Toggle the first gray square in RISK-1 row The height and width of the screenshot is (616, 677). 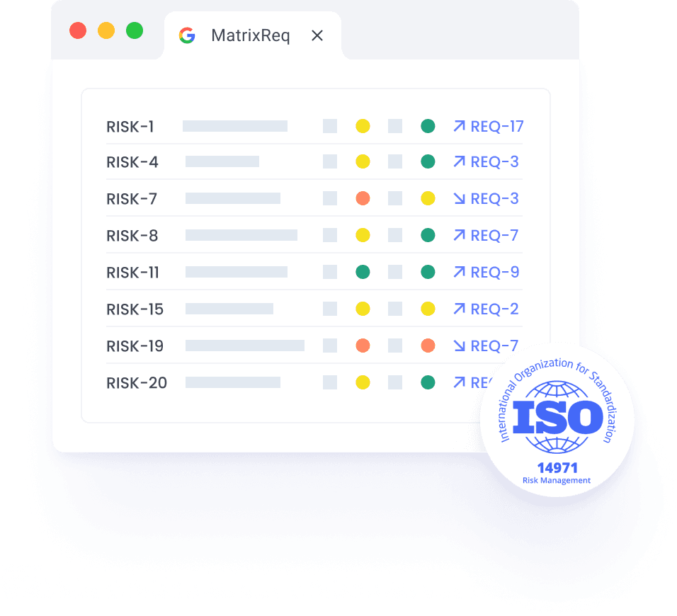point(330,126)
